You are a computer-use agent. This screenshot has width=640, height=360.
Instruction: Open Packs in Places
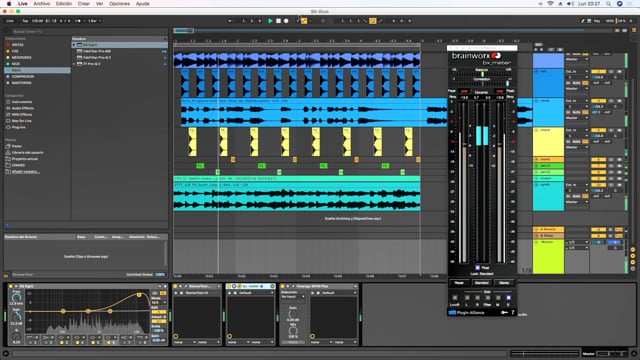click(x=16, y=146)
